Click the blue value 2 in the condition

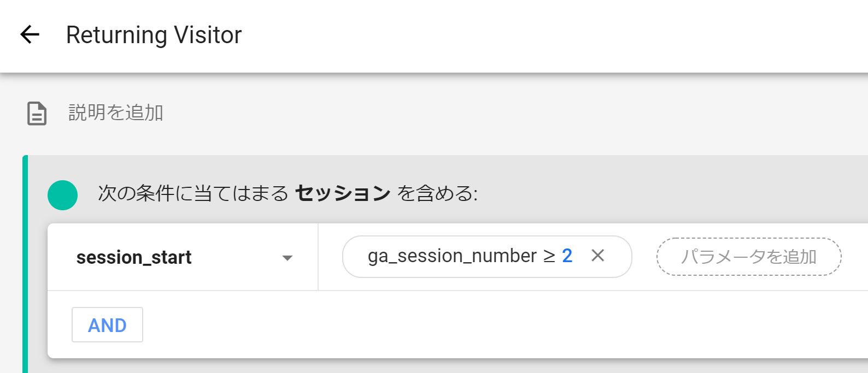coord(568,256)
